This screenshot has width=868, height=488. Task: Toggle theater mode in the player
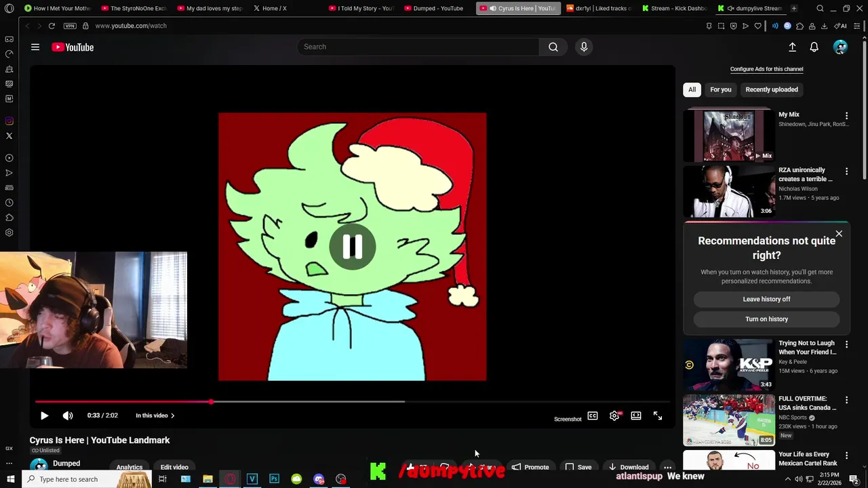[636, 415]
